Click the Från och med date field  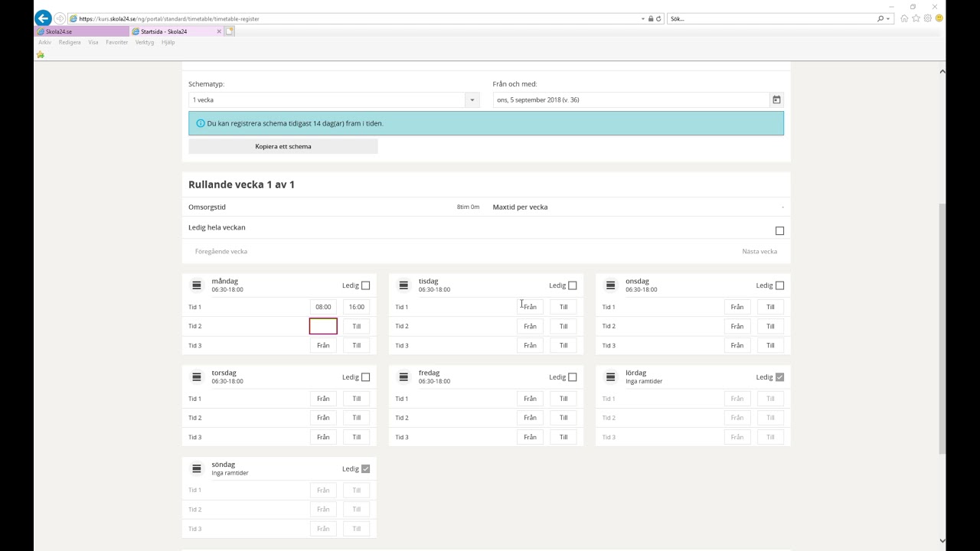point(632,99)
